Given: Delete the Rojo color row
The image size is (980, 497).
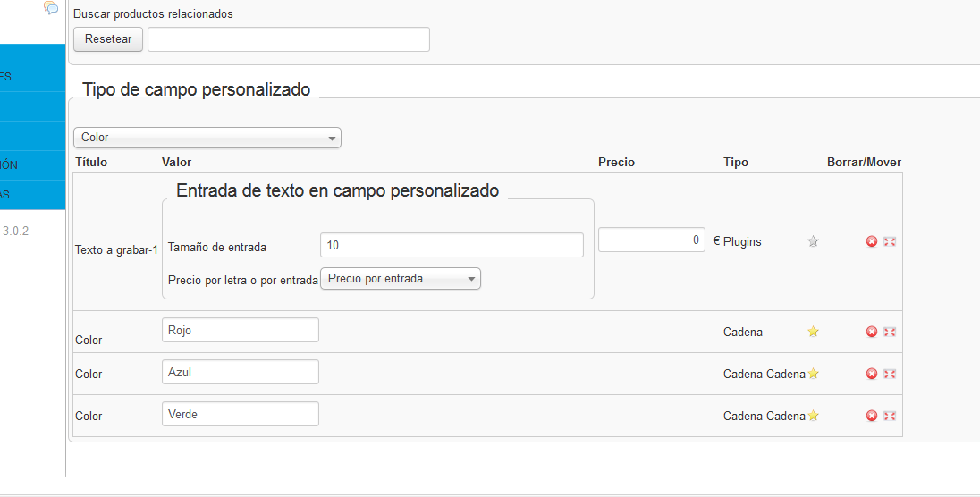Looking at the screenshot, I should click(872, 332).
